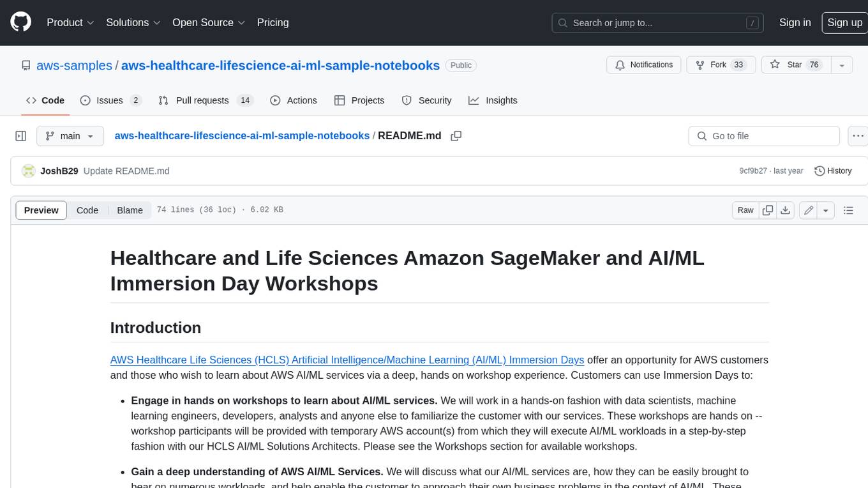Screen dimensions: 868x488
Task: Switch to the Security tab
Action: pyautogui.click(x=426, y=100)
